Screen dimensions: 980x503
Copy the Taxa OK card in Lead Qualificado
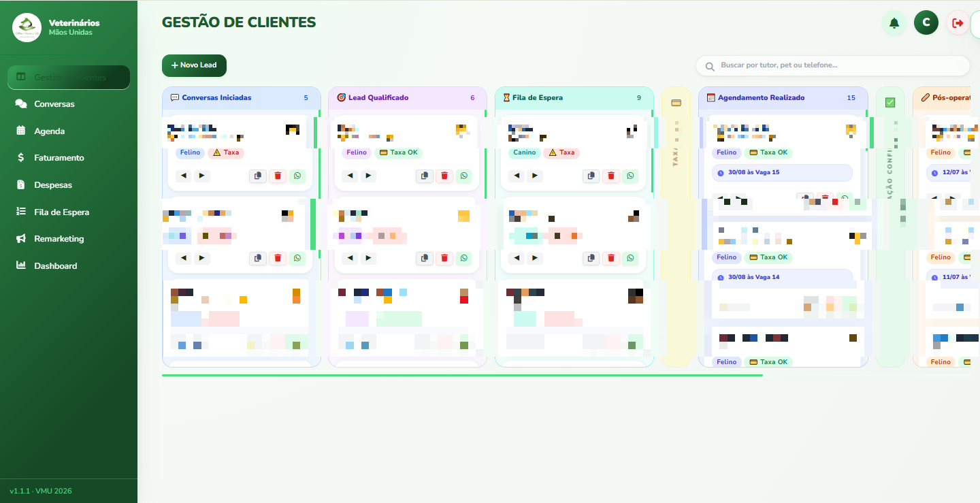424,176
